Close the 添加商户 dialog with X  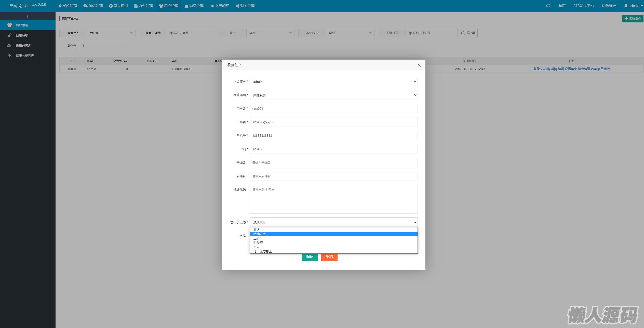click(x=419, y=65)
